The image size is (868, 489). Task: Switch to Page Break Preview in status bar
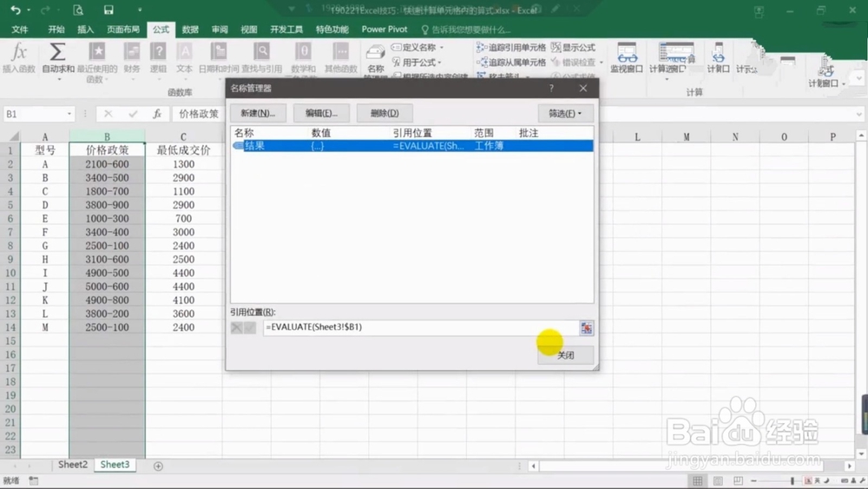point(738,480)
